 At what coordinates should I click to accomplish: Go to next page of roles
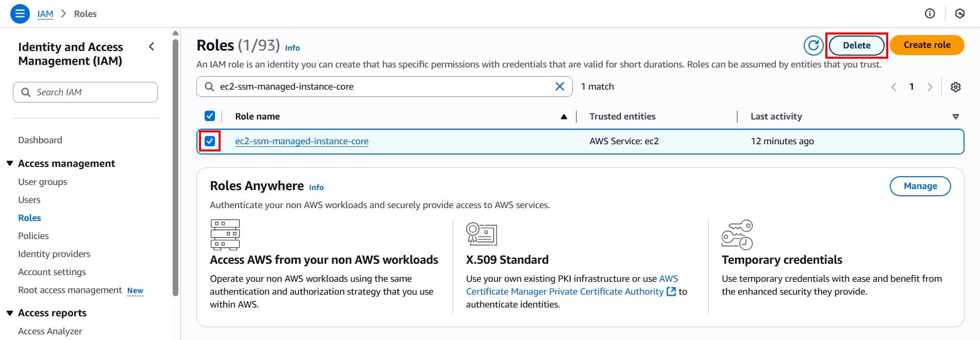tap(930, 87)
